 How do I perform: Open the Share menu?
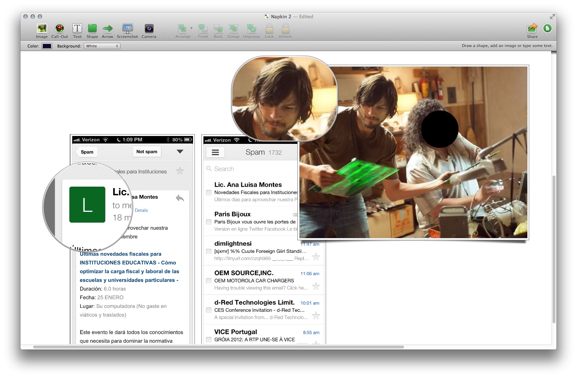[532, 31]
